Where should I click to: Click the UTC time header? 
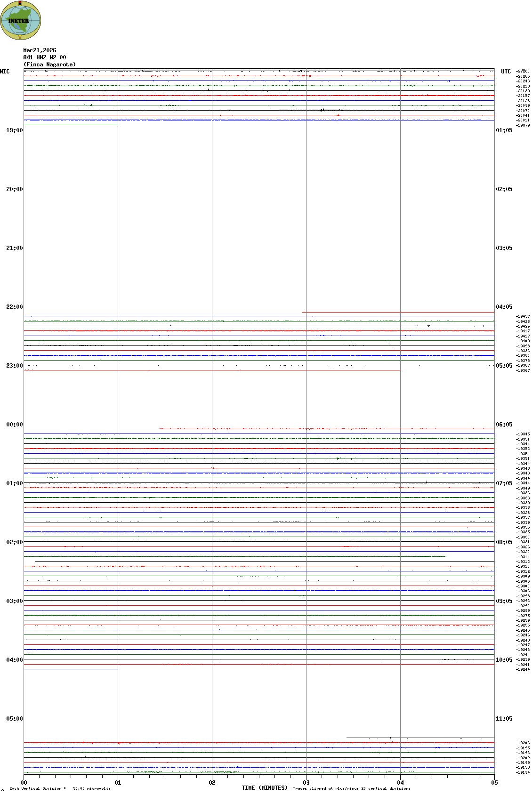click(x=506, y=72)
